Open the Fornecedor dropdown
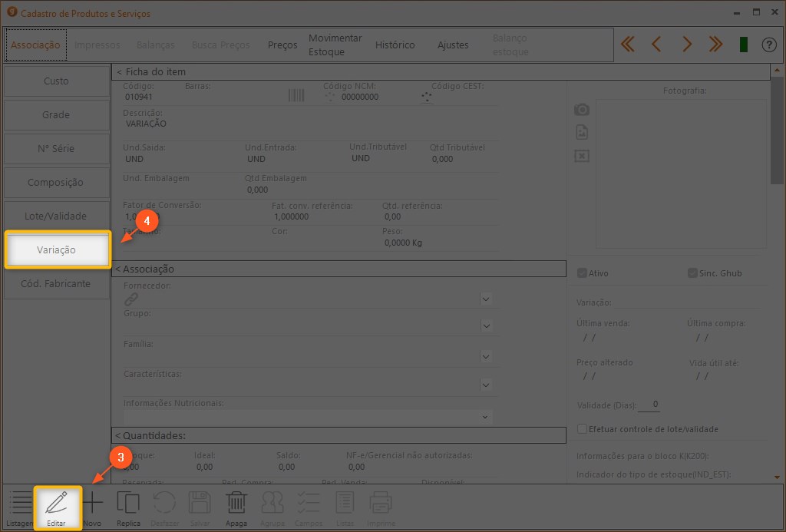786x532 pixels. click(486, 299)
